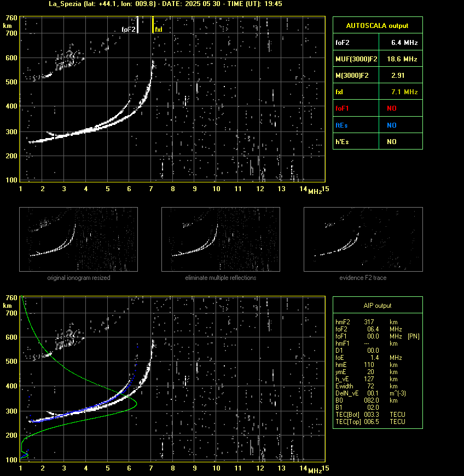Click the La_Spezia title header text

pos(165,4)
